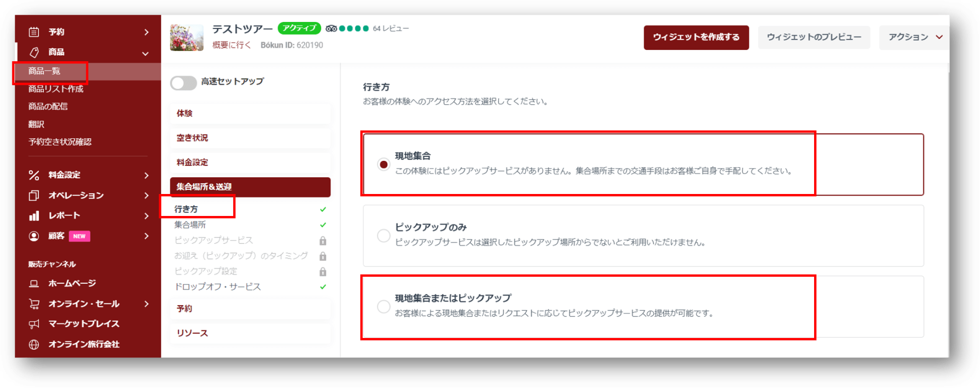Viewport: 980px width, 388px height.
Task: Click ウィジェットを作成する button
Action: (696, 37)
